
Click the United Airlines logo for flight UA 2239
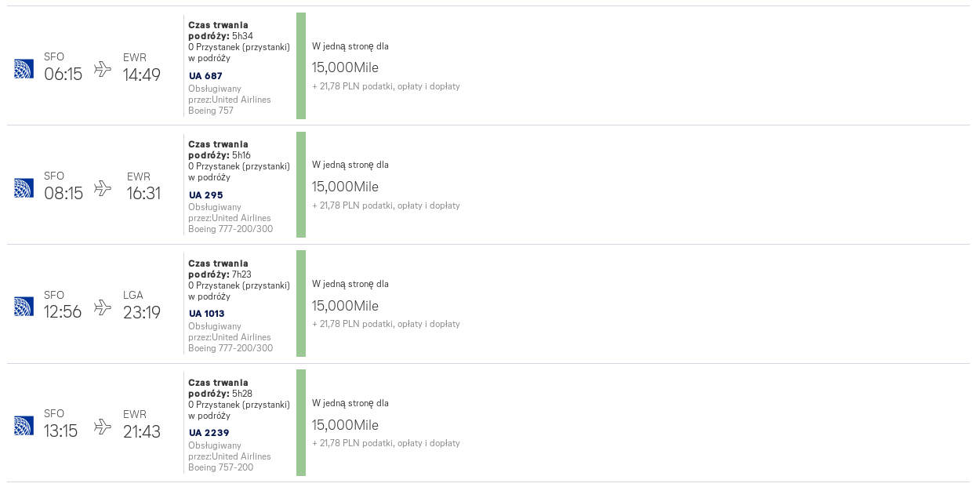(x=24, y=426)
